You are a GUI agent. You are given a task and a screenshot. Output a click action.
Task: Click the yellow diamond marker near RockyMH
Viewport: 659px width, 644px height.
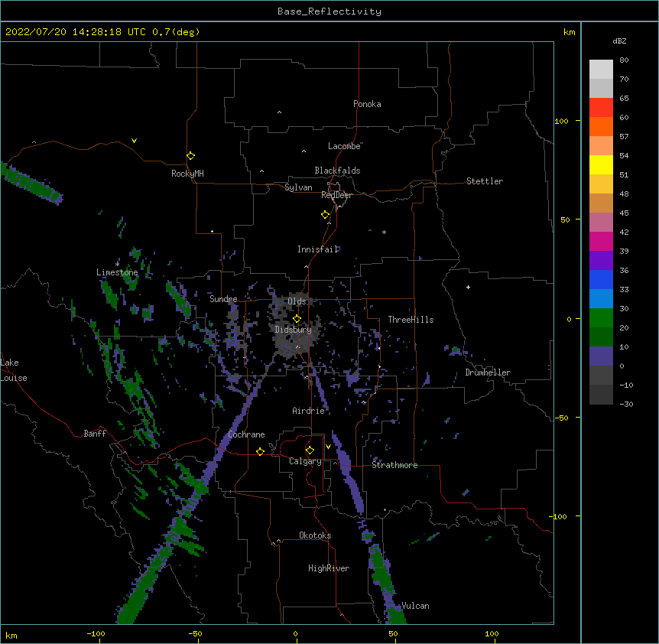pyautogui.click(x=191, y=156)
